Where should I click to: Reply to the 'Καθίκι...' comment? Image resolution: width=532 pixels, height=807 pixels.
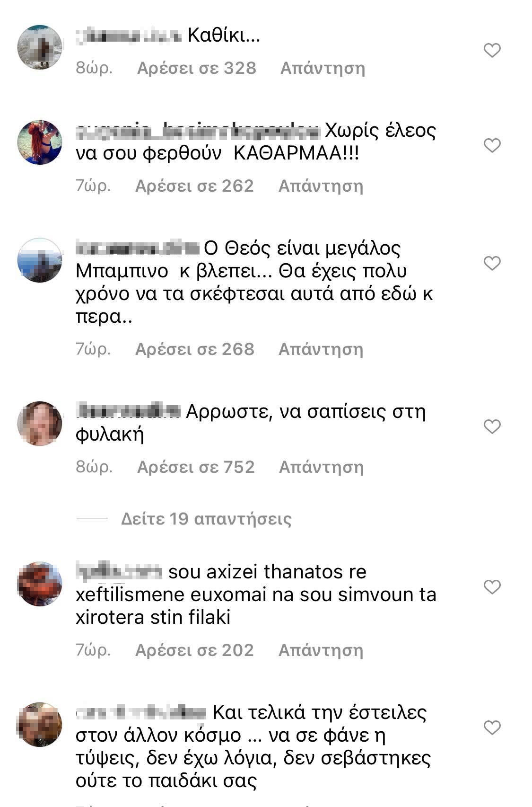323,68
